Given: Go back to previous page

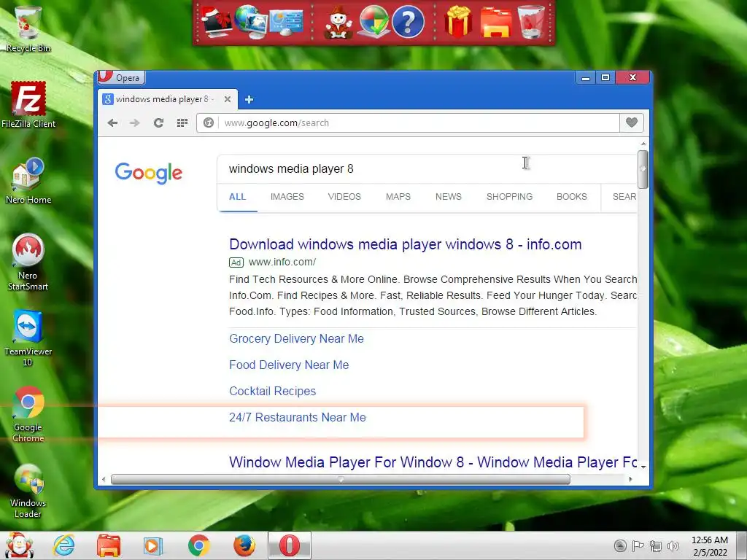Looking at the screenshot, I should (112, 122).
